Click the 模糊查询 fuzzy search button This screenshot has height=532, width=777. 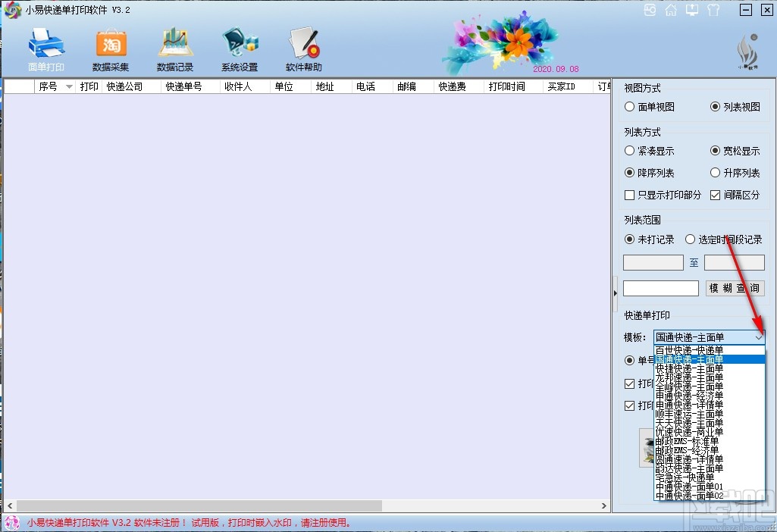click(735, 288)
